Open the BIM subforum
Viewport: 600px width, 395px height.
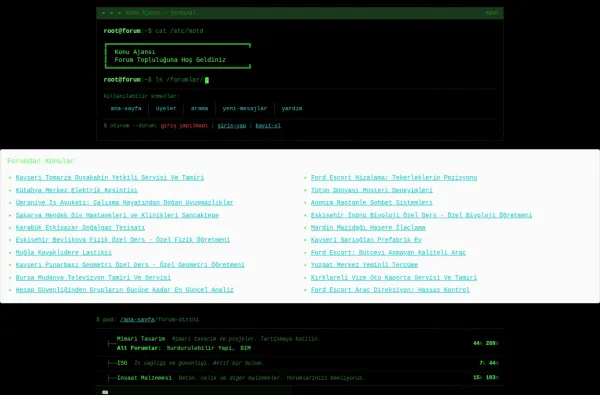pos(246,348)
